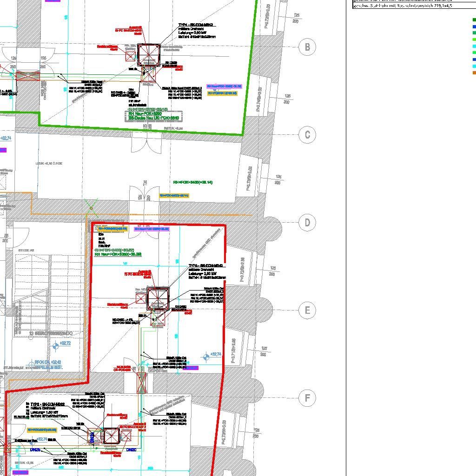476x476 pixels.
Task: Click grid axis marker D
Action: (x=307, y=223)
